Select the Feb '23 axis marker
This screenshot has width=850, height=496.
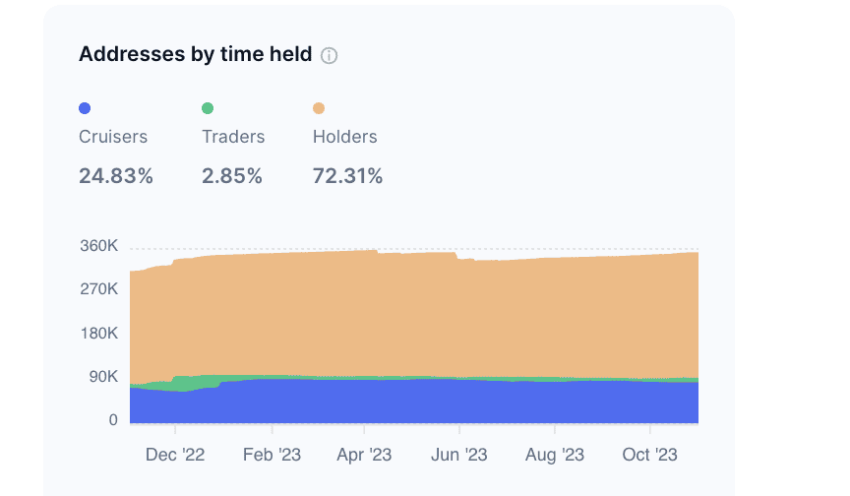[272, 454]
